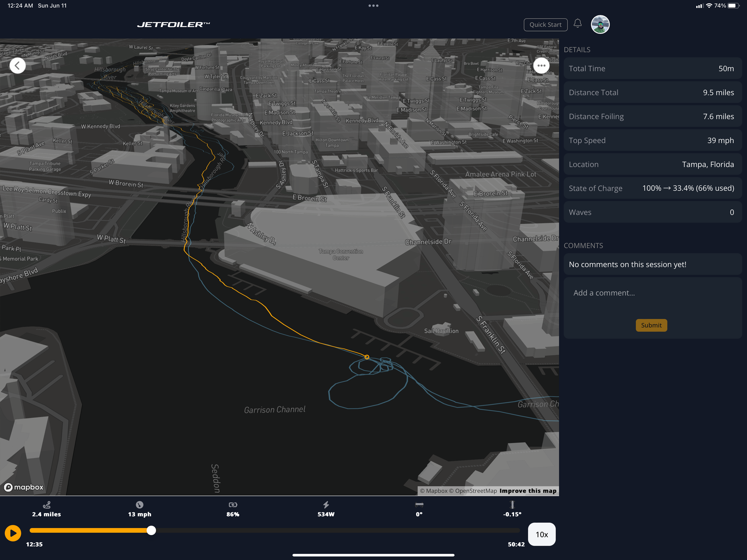The height and width of the screenshot is (560, 747).
Task: Select the Distance Total 9.5 miles row
Action: coord(652,92)
